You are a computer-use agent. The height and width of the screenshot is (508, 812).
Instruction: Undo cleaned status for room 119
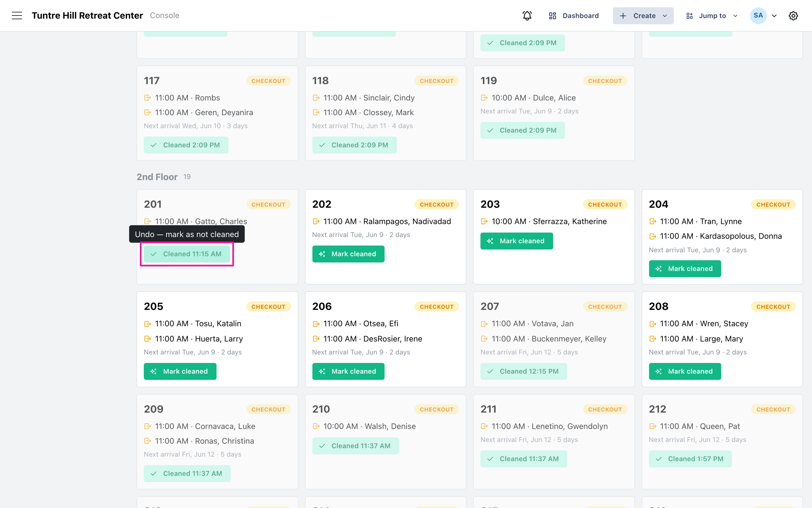522,130
